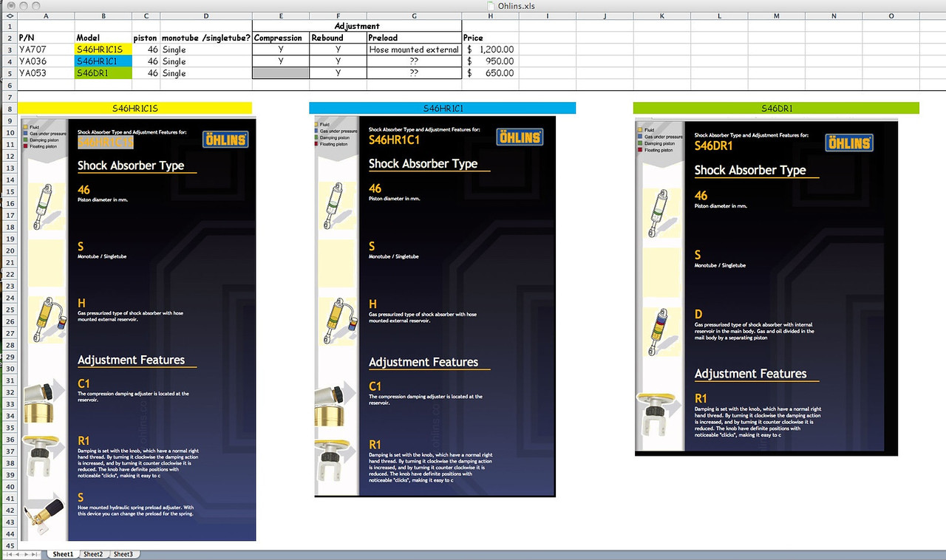Click the Öhlins logo in the S46HR1C1 image
Screen dimensions: 946x560
520,137
